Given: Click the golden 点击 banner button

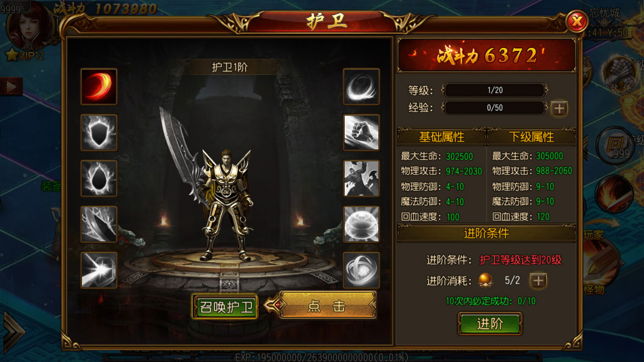Looking at the screenshot, I should [x=328, y=305].
